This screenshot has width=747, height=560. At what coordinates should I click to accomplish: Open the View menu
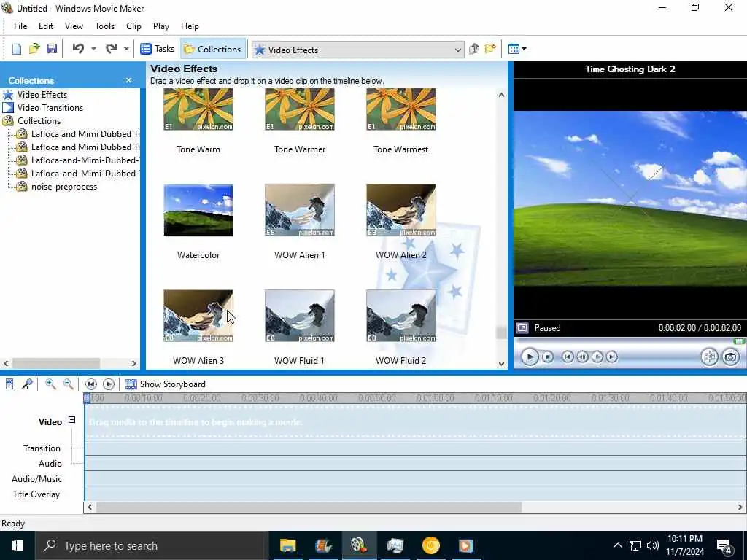click(74, 26)
